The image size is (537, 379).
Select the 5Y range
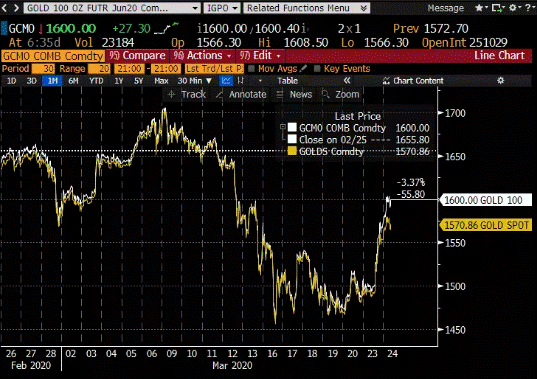[138, 81]
